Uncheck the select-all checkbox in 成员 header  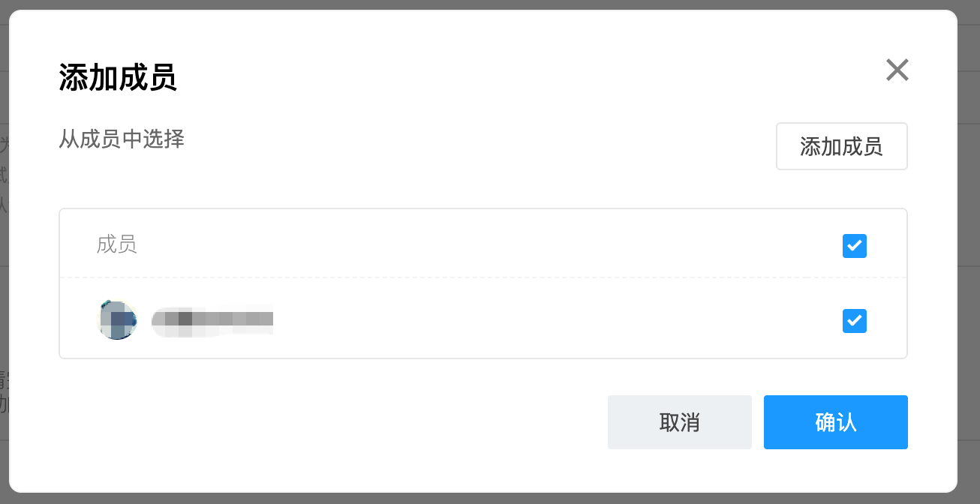pyautogui.click(x=854, y=246)
